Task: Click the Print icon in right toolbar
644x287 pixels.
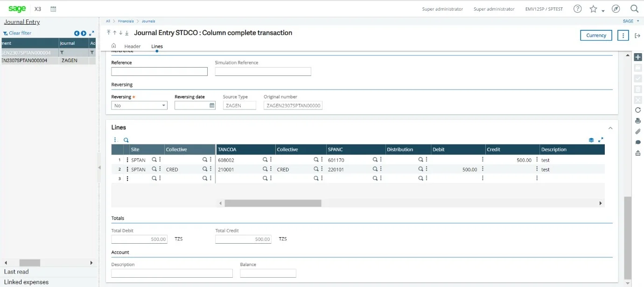Action: 638,121
